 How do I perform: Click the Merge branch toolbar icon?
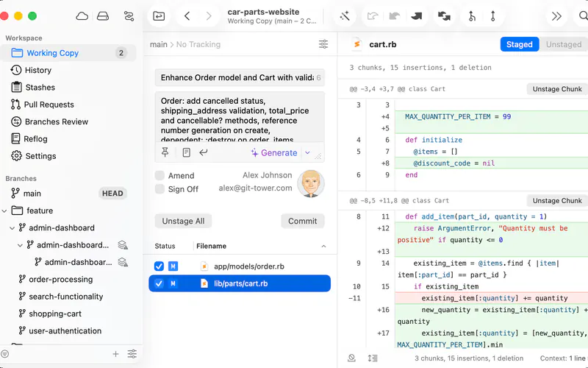472,16
